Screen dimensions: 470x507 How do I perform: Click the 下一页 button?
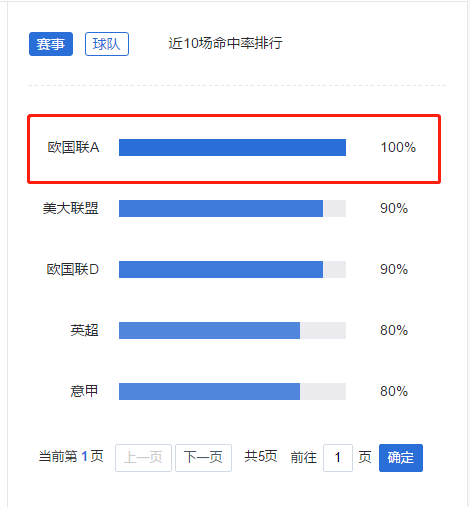pyautogui.click(x=203, y=458)
